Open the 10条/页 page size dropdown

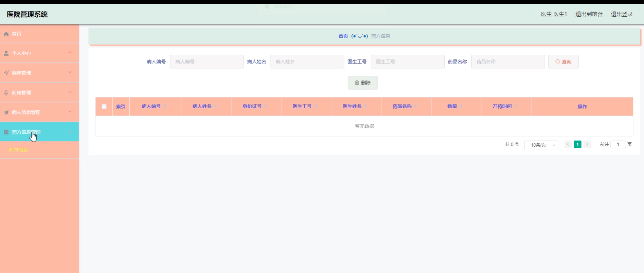(541, 145)
